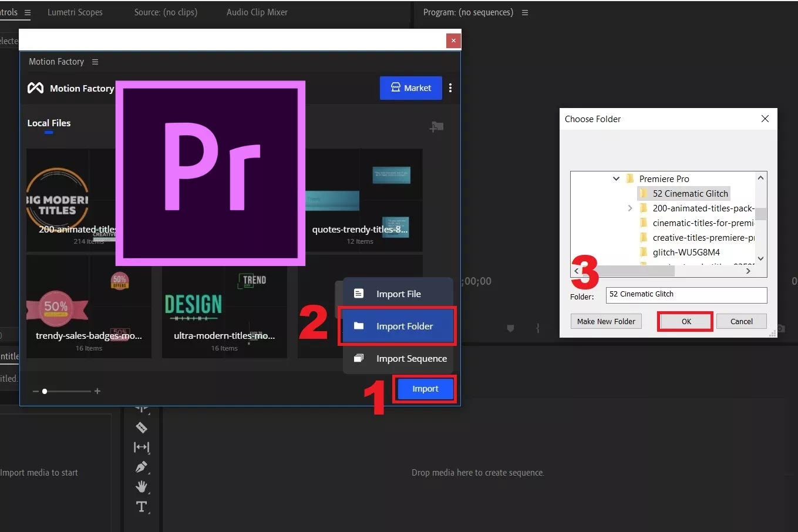This screenshot has width=798, height=532.
Task: Open the three-dot options menu beside Market
Action: (x=450, y=88)
